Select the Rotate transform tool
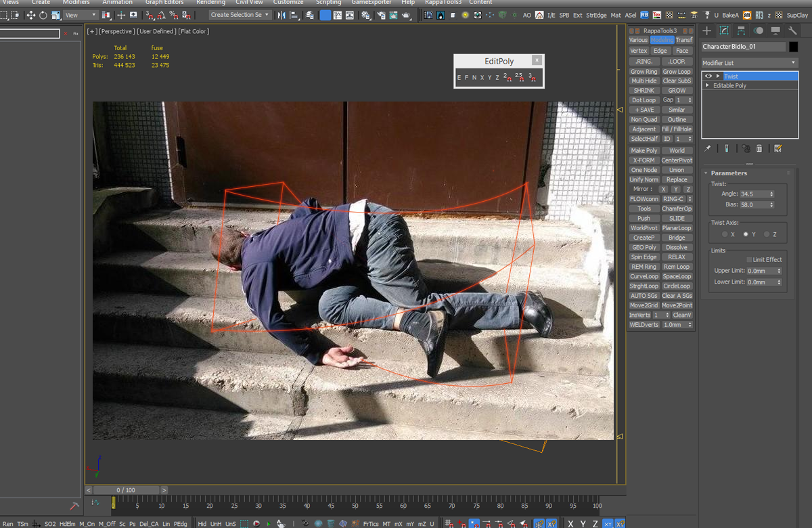 click(x=43, y=15)
